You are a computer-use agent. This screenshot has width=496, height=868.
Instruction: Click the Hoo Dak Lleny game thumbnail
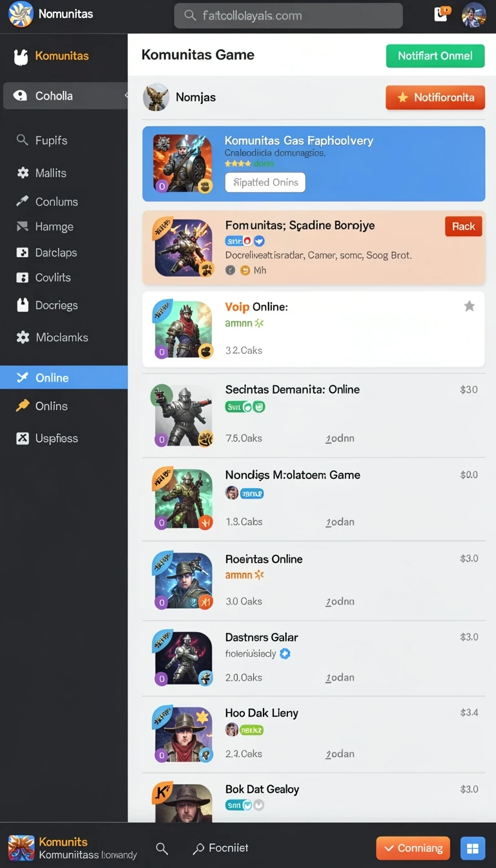pos(182,734)
